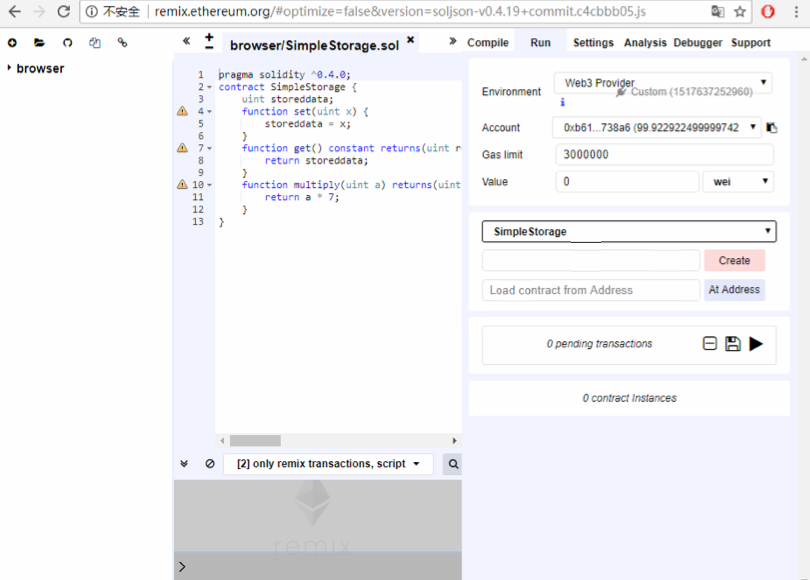Reload the browser page

pyautogui.click(x=64, y=11)
